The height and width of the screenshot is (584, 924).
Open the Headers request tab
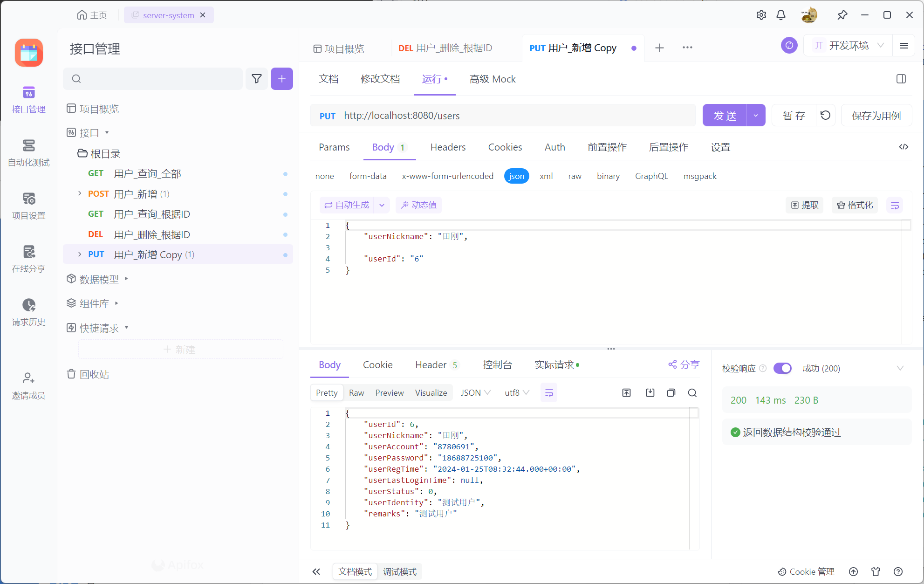point(448,147)
